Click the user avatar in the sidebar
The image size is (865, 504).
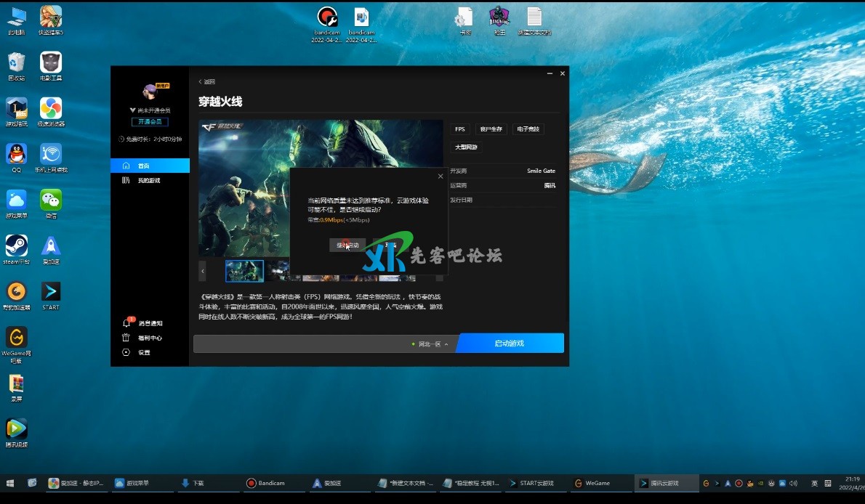tap(150, 91)
